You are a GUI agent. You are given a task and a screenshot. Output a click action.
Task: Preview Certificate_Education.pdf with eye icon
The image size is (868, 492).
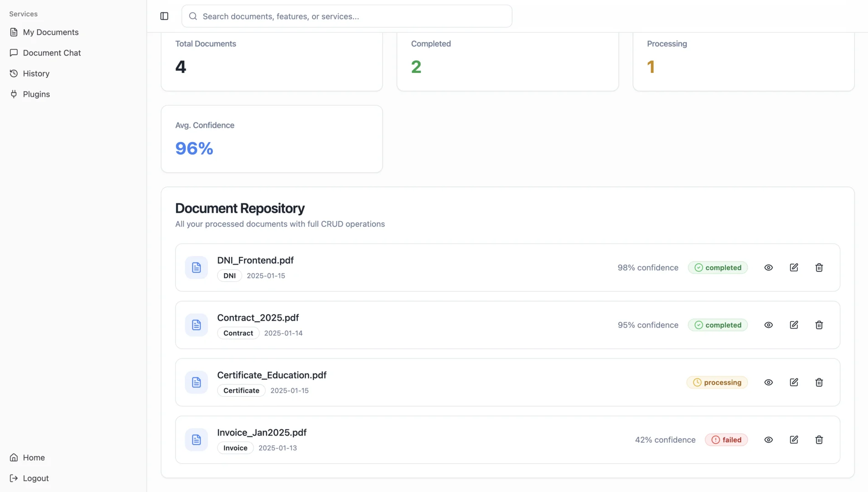pos(769,382)
